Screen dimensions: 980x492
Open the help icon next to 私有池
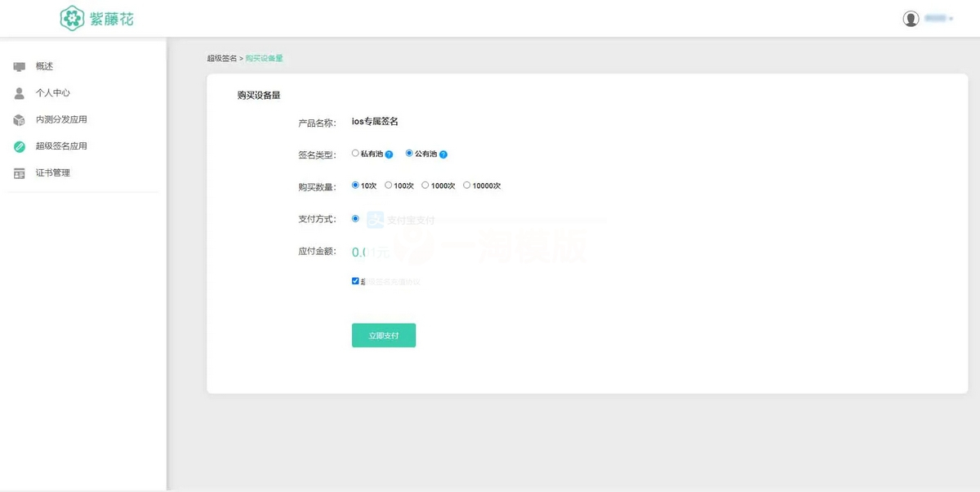tap(390, 154)
